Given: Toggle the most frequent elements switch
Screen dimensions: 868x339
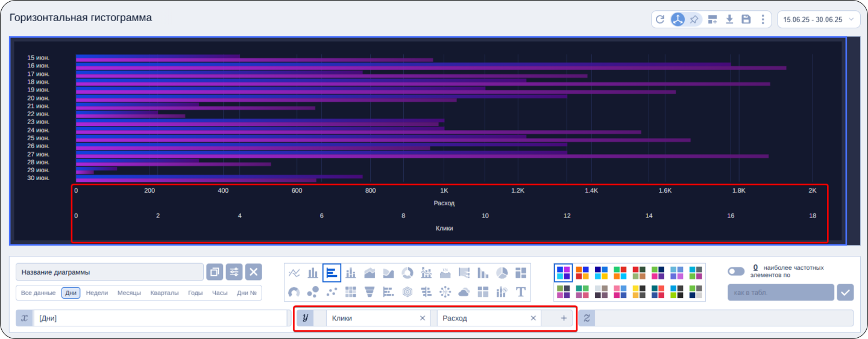Looking at the screenshot, I should tap(736, 272).
